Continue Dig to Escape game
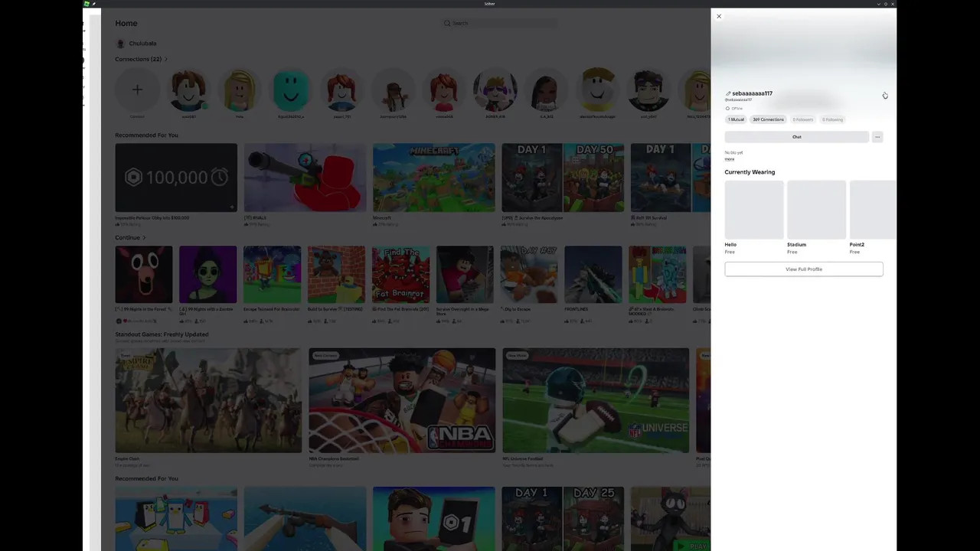980x551 pixels. tap(530, 275)
